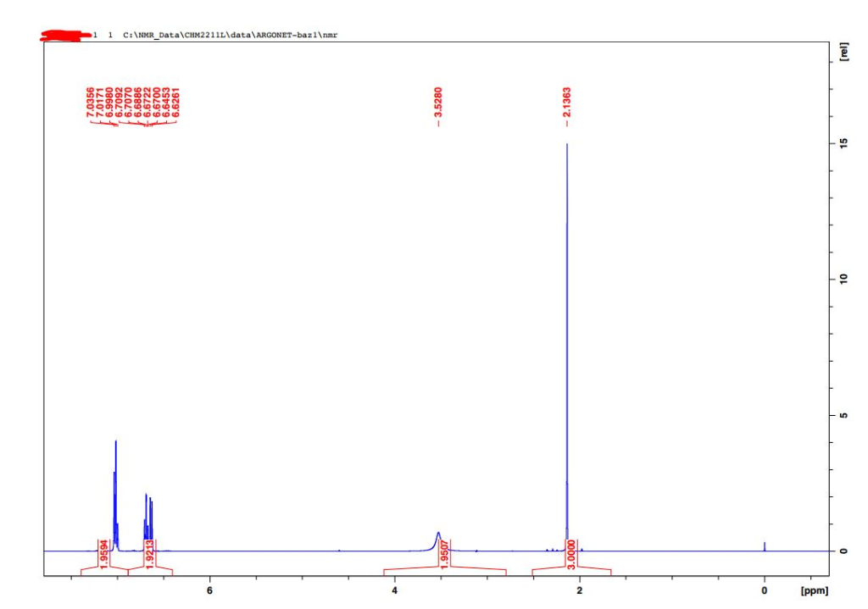Click the tall singlet peak at 2.1 ppm
This screenshot has height=609, width=868.
coord(567,347)
